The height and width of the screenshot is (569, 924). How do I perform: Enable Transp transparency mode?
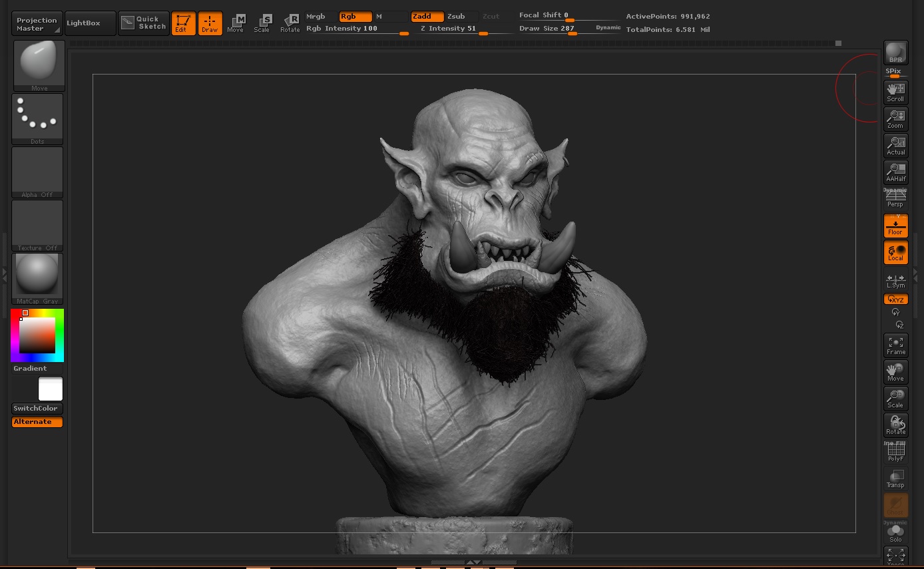click(895, 478)
